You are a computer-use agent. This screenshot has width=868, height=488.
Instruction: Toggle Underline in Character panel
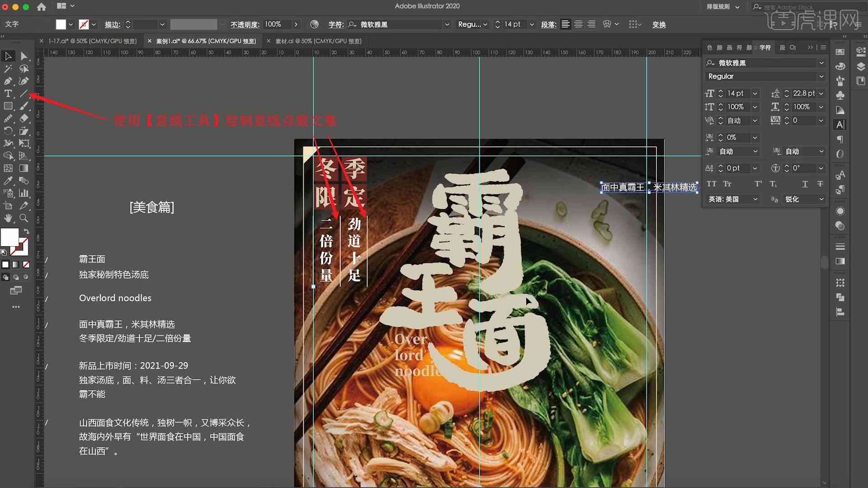805,184
